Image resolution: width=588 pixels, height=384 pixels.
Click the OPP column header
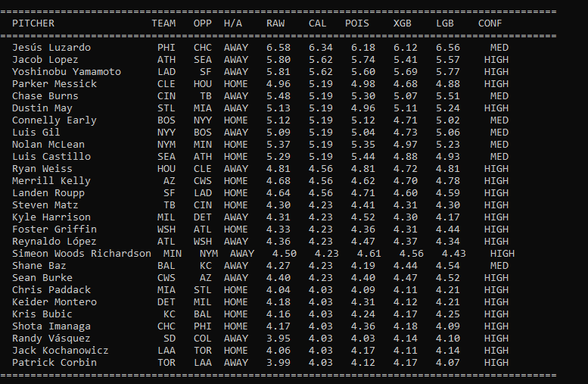(x=203, y=23)
